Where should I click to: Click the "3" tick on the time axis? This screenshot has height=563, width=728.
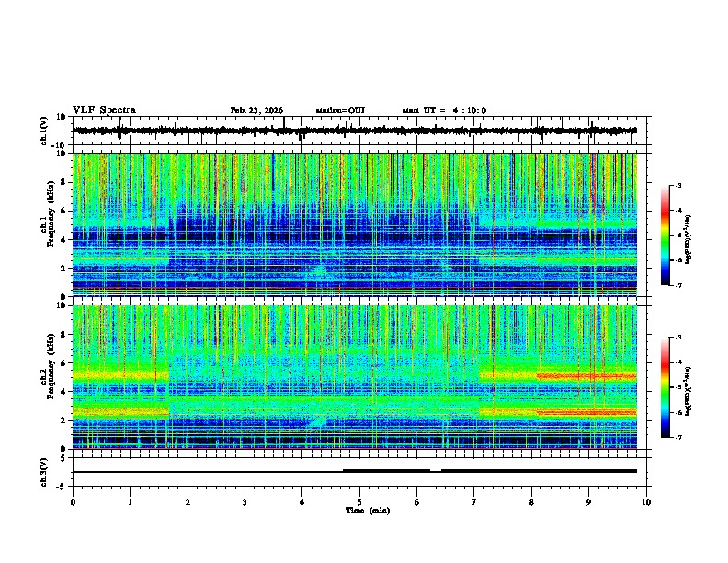pyautogui.click(x=245, y=502)
